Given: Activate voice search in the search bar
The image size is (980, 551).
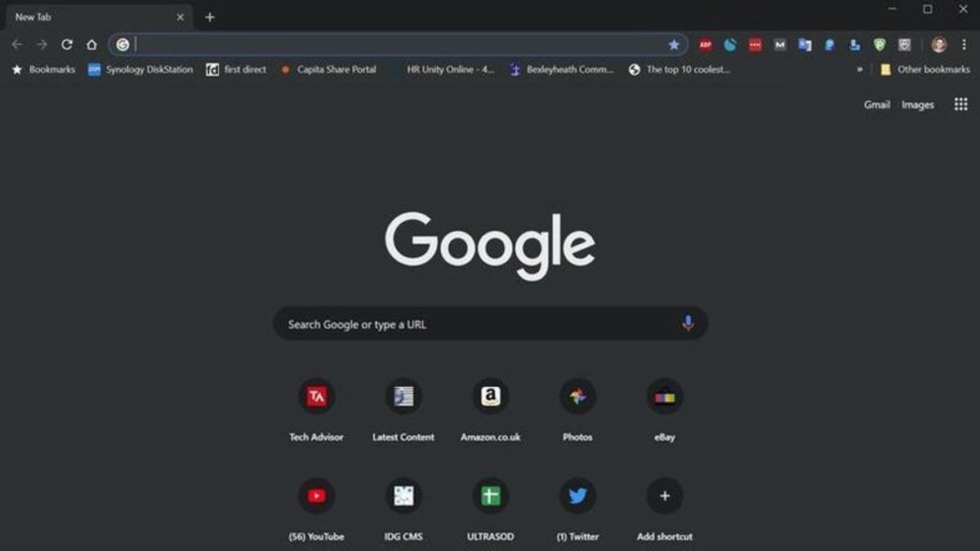Looking at the screenshot, I should coord(688,323).
